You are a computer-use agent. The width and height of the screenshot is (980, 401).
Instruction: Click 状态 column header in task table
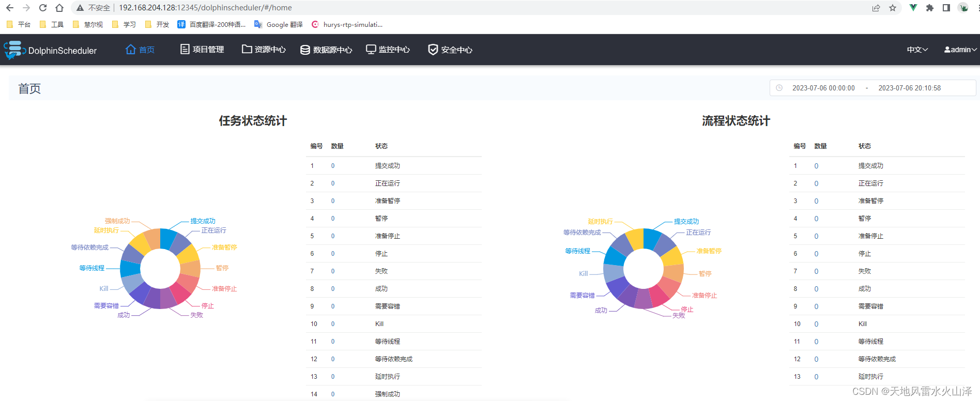381,146
